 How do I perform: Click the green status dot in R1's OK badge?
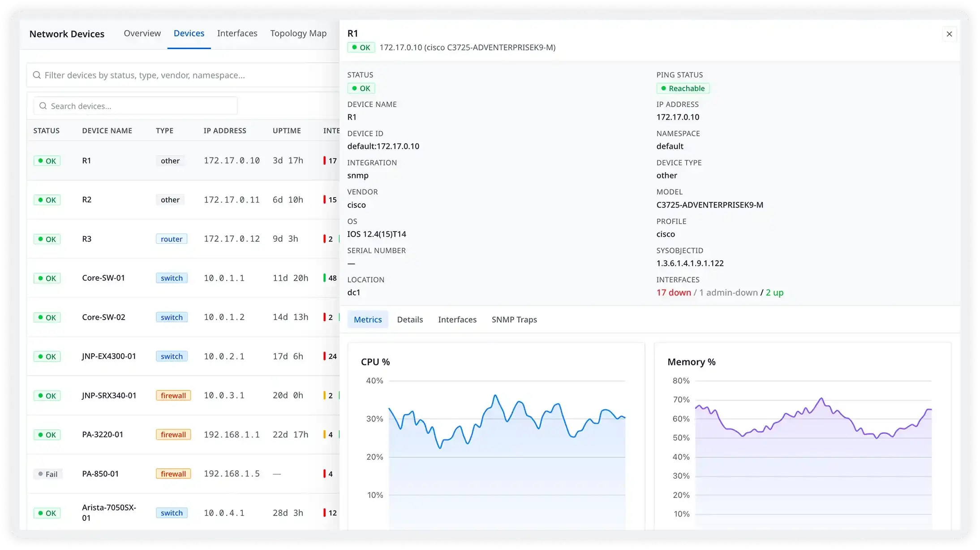click(41, 160)
